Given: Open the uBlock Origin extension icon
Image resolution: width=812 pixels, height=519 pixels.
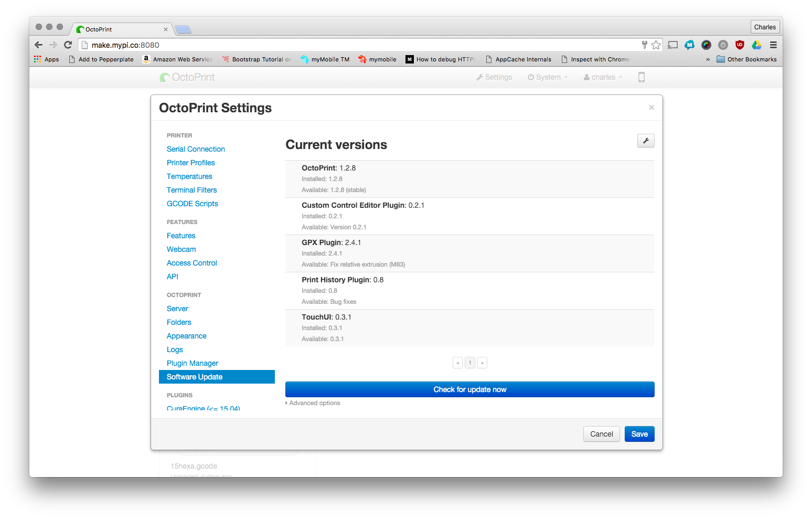Looking at the screenshot, I should point(740,45).
